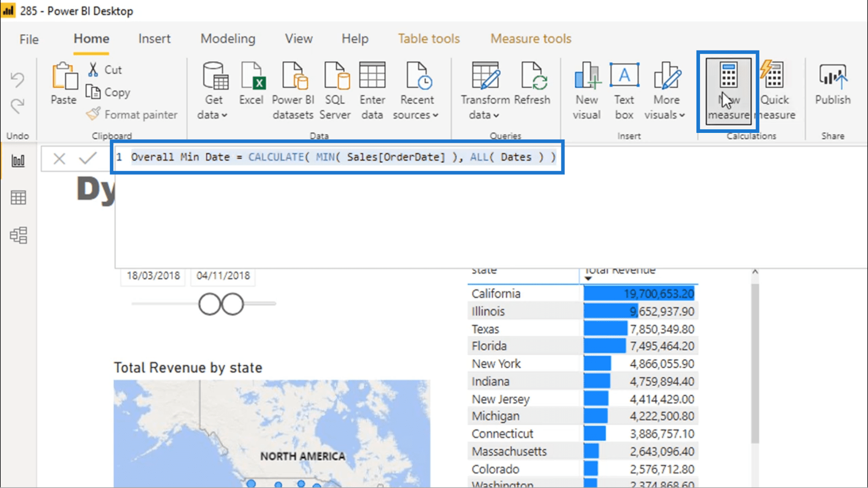Image resolution: width=868 pixels, height=488 pixels.
Task: Click the Undo arrow icon
Action: point(17,80)
